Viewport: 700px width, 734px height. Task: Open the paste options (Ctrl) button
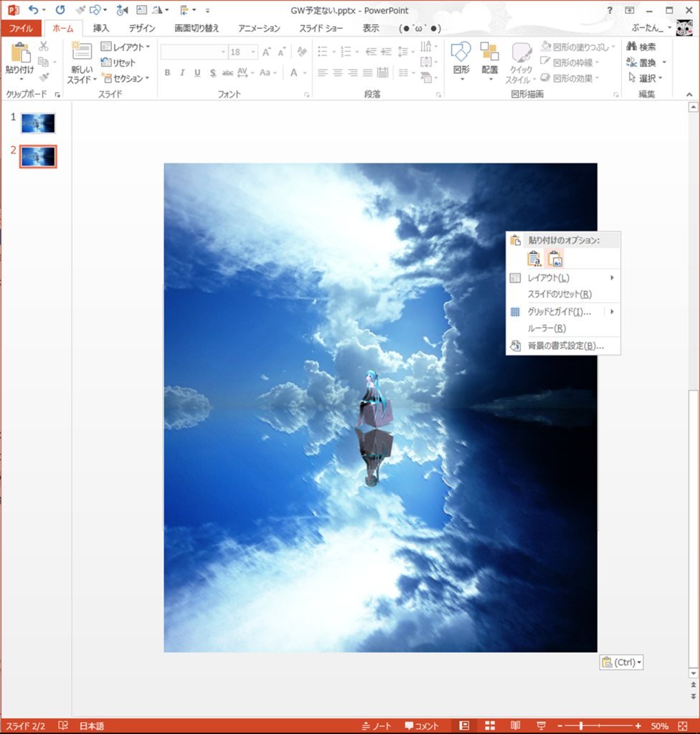tap(621, 662)
